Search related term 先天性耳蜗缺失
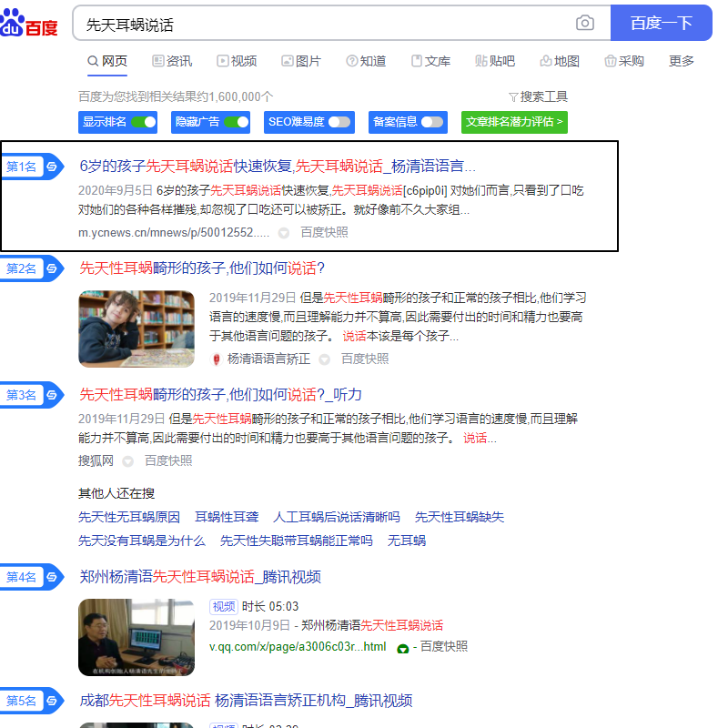Viewport: 728px width, 728px height. click(x=460, y=517)
